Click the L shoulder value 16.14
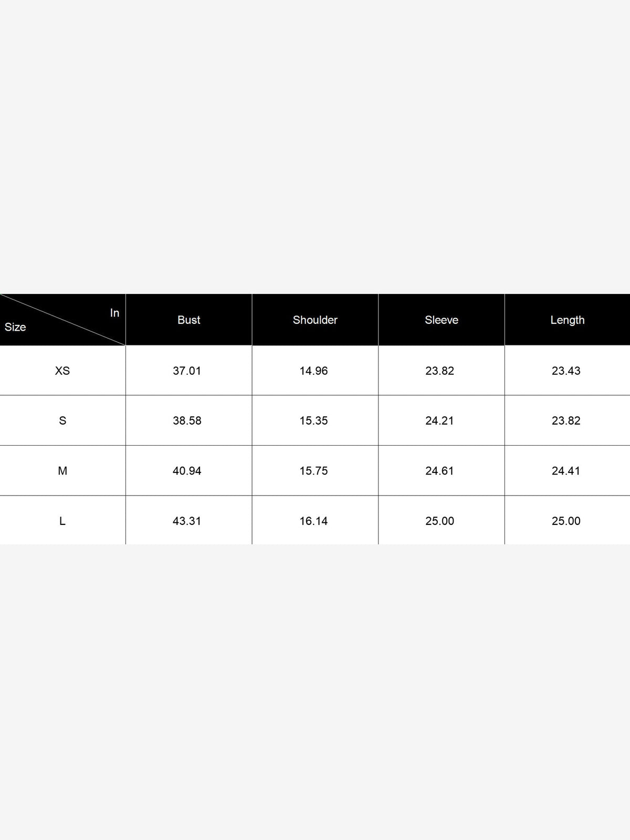The image size is (630, 840). 313,521
